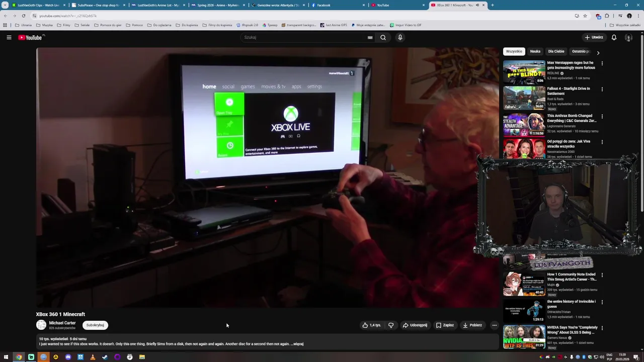Screen dimensions: 644x362
Task: Open options menu for Invincible history video
Action: (x=602, y=302)
